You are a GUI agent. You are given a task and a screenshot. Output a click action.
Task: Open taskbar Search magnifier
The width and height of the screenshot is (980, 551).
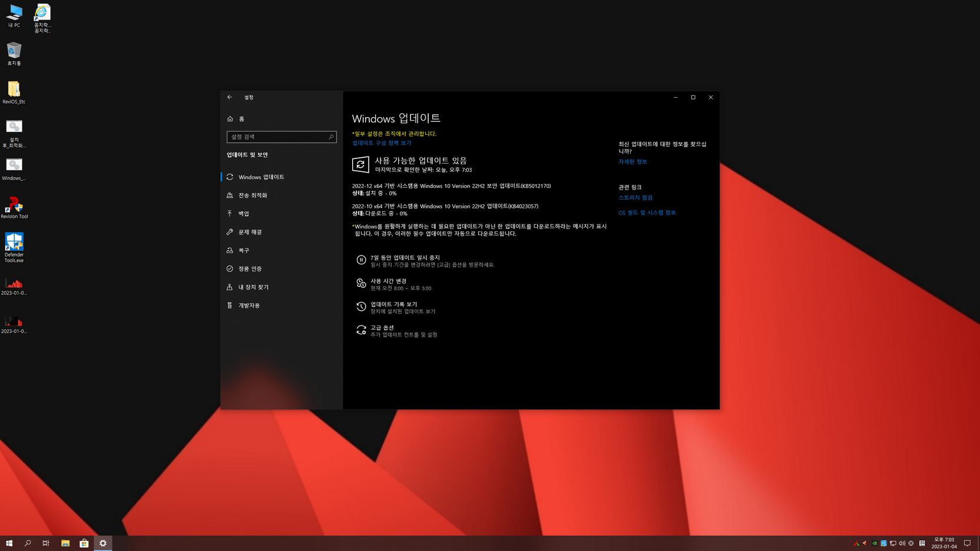point(28,543)
